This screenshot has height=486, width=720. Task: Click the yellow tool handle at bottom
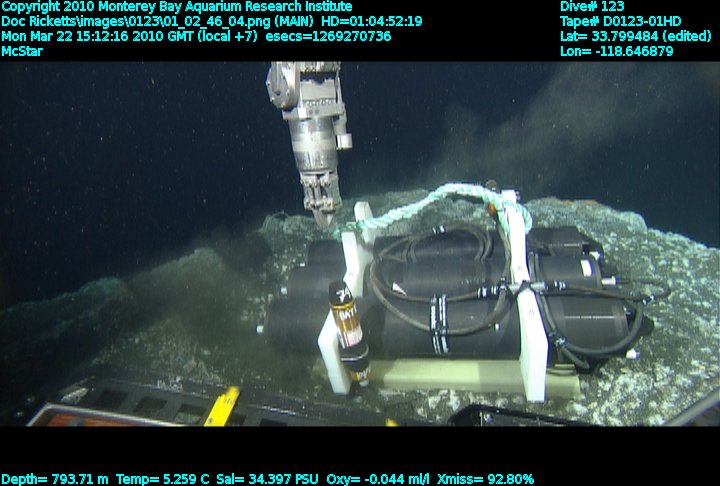(x=222, y=406)
